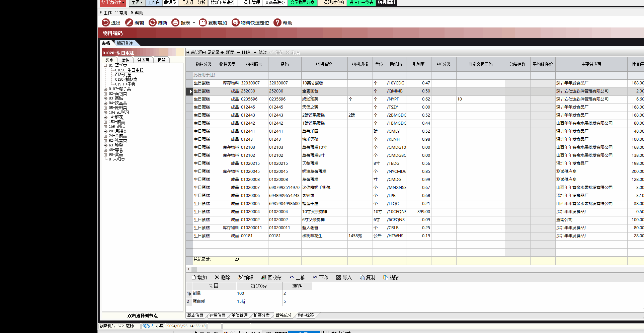Image resolution: width=644 pixels, height=333 pixels.
Task: Switch to the 供应商 tab in the tree panel
Action: (x=143, y=60)
